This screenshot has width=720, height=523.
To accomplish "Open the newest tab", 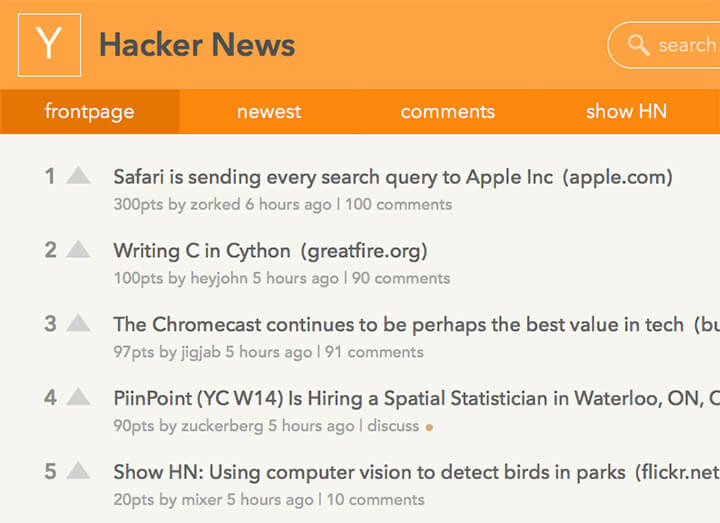I will click(x=269, y=112).
